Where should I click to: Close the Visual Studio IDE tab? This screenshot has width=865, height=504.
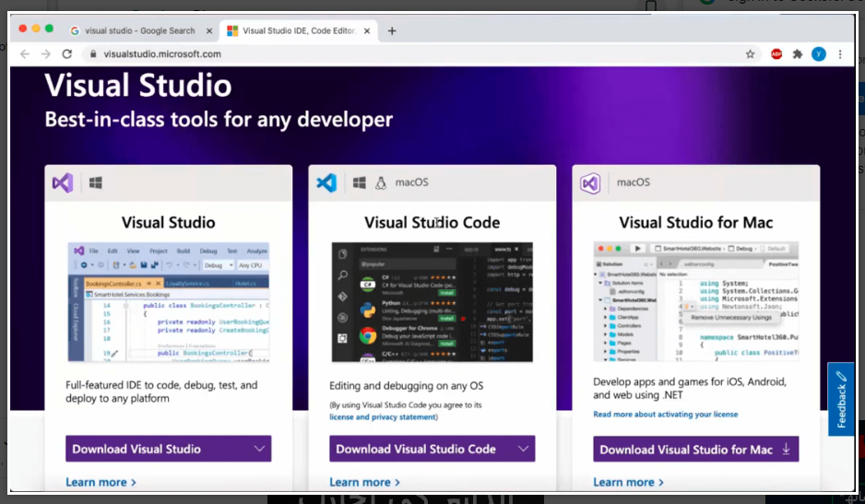tap(369, 30)
